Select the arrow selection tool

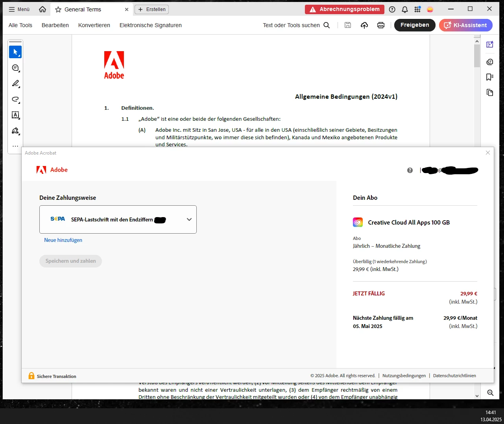pyautogui.click(x=15, y=52)
